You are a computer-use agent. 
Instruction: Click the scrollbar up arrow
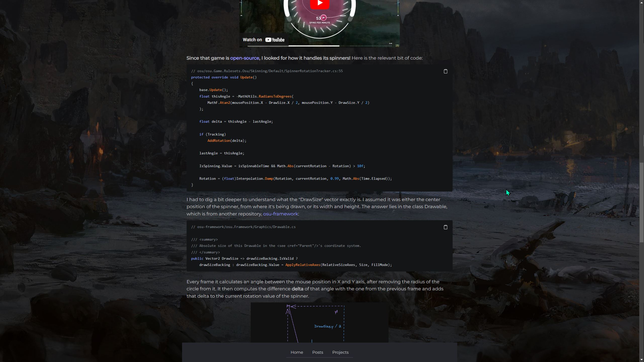tap(641, 2)
